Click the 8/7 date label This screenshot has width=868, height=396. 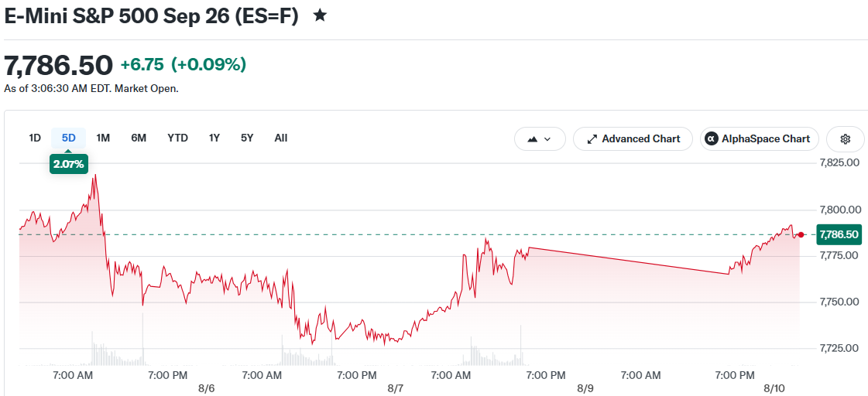pyautogui.click(x=395, y=388)
